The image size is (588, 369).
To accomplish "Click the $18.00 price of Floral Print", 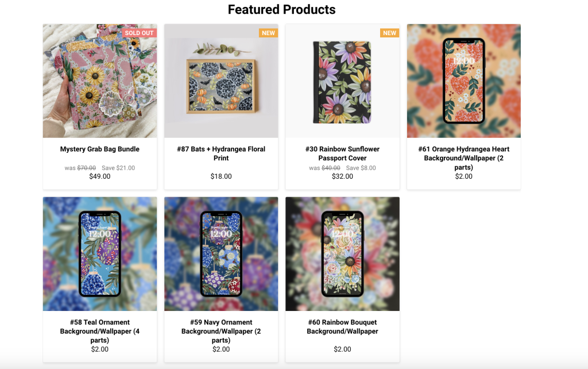I will point(221,176).
